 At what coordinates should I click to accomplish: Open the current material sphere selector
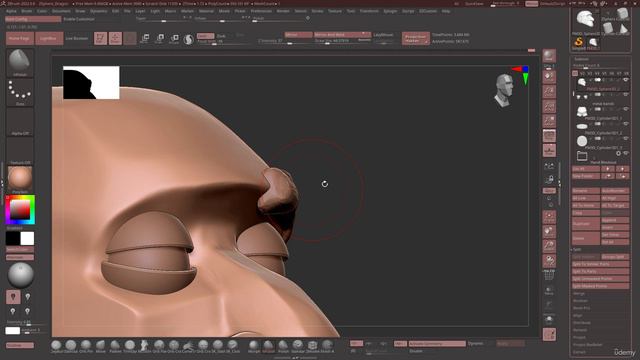(x=20, y=180)
